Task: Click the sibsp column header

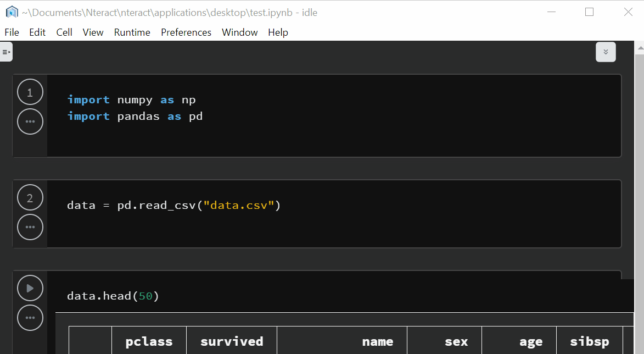Action: click(x=590, y=341)
